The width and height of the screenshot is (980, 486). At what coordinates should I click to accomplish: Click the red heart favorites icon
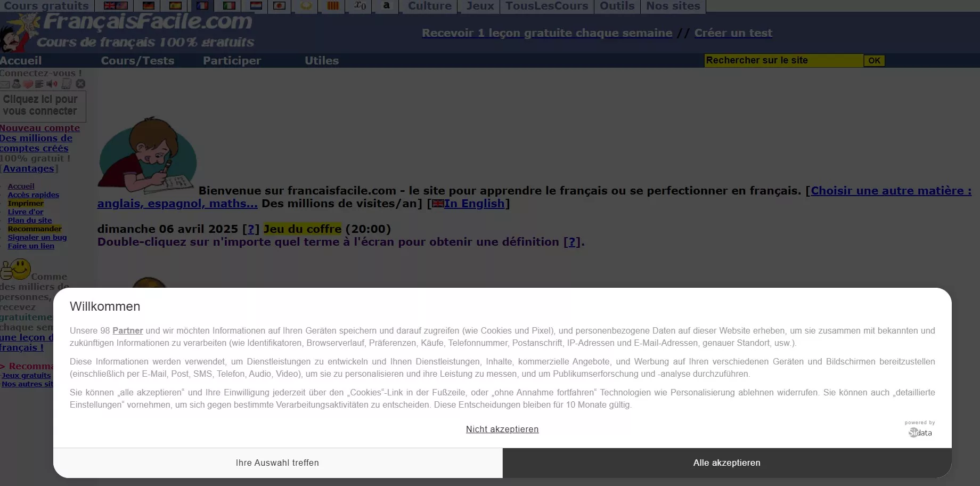28,84
